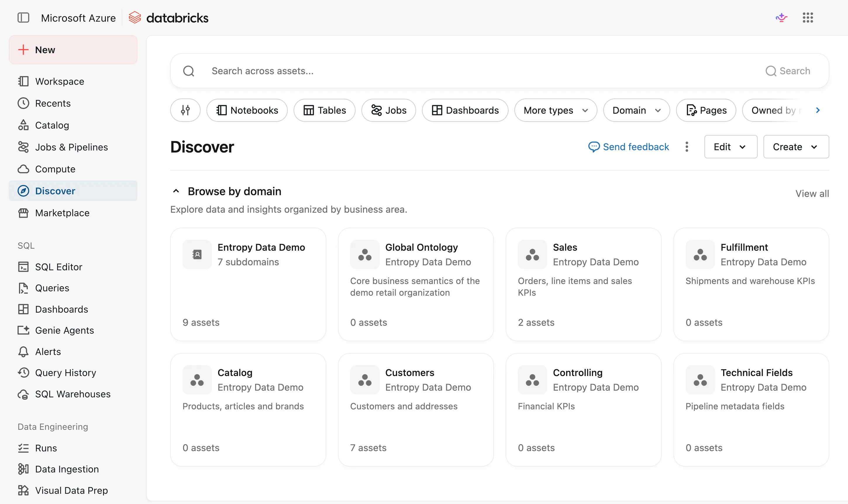Select Discover in sidebar
The height and width of the screenshot is (504, 848).
(x=73, y=191)
